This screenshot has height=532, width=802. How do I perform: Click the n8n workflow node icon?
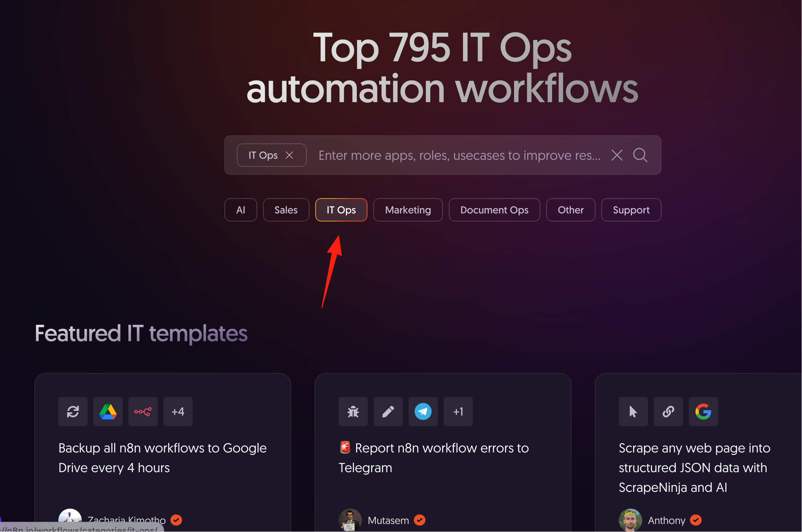pyautogui.click(x=143, y=412)
